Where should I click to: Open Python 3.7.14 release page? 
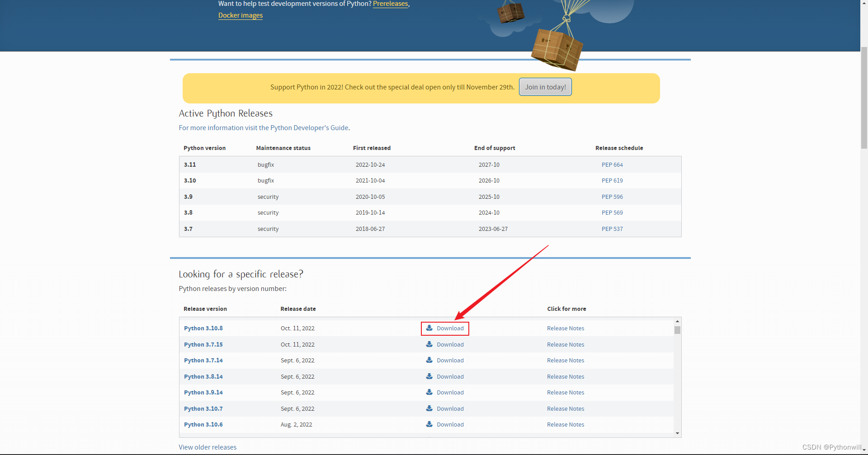coord(203,361)
